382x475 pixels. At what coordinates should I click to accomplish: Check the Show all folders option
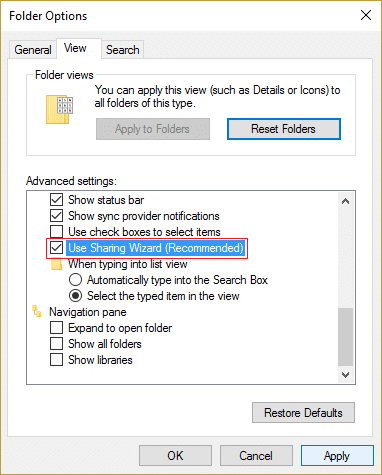(56, 344)
